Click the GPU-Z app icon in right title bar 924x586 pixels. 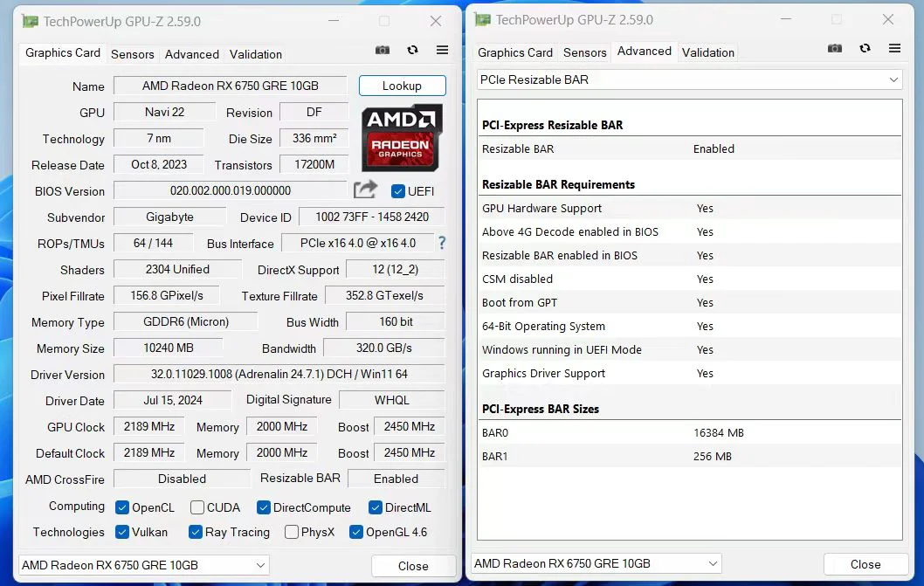483,20
